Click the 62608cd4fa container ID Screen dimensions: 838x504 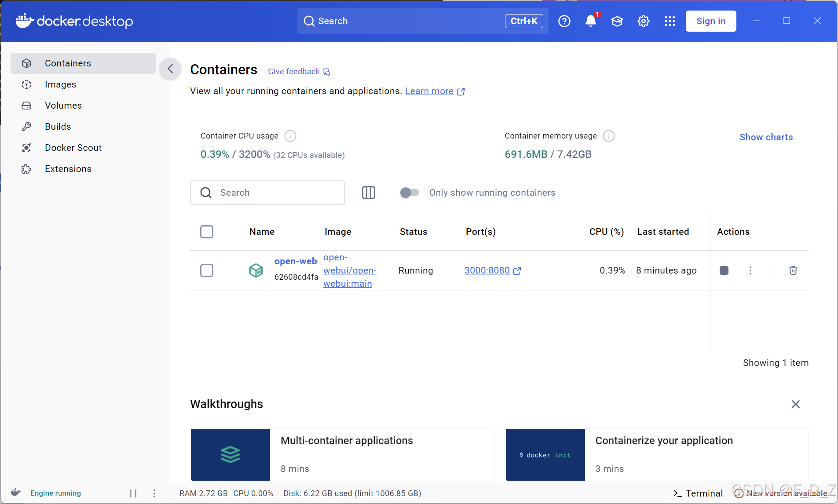(x=296, y=277)
